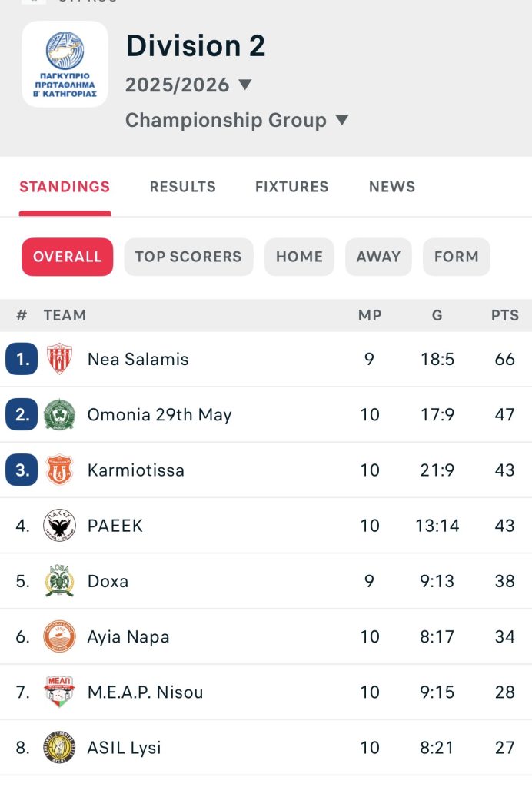
Task: Click Ayia Napa club crest
Action: pyautogui.click(x=59, y=636)
